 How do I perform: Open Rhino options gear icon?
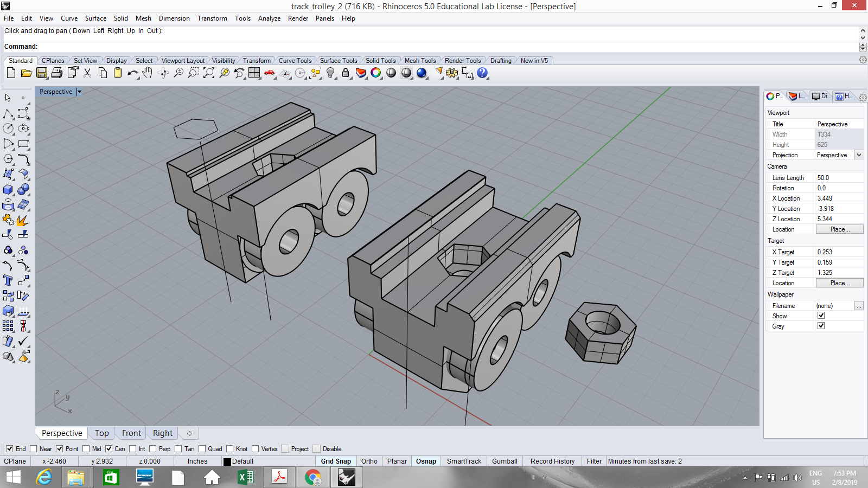point(452,73)
